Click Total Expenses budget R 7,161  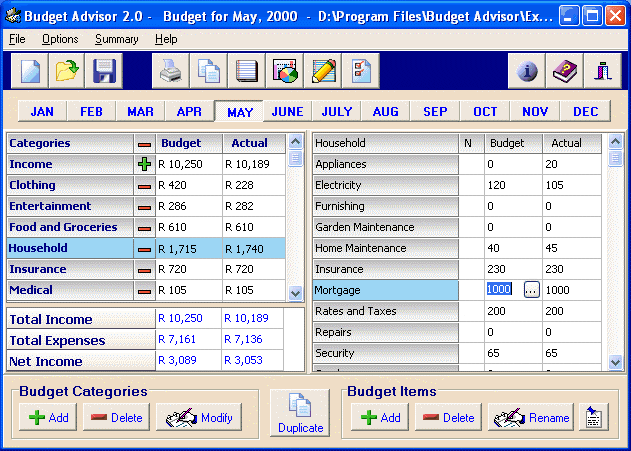(x=188, y=339)
